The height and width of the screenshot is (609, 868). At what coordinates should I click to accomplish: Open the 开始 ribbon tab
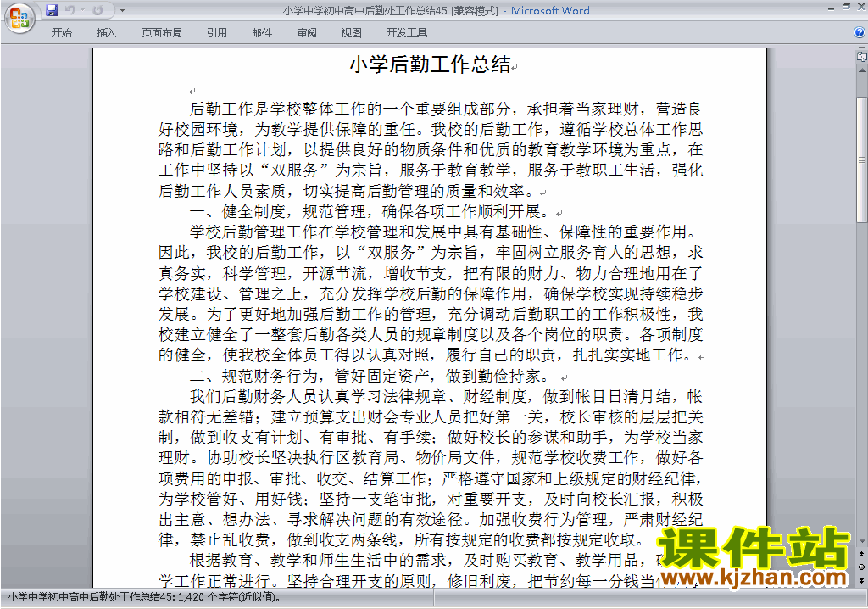tap(61, 33)
